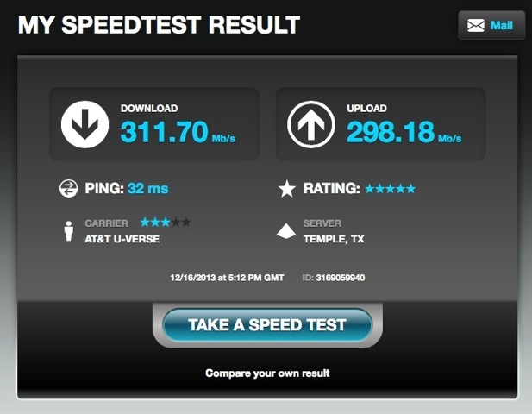Click the ping transfer arrows icon

pos(68,188)
